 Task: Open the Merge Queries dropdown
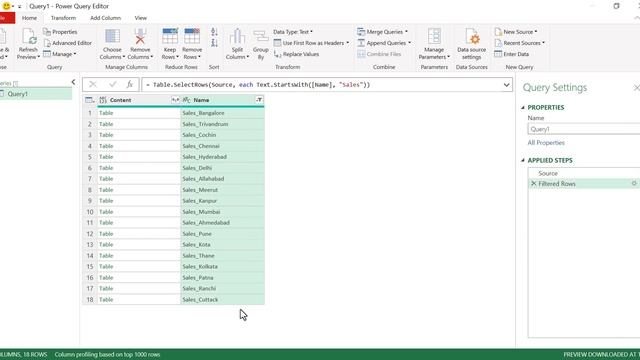[382, 32]
